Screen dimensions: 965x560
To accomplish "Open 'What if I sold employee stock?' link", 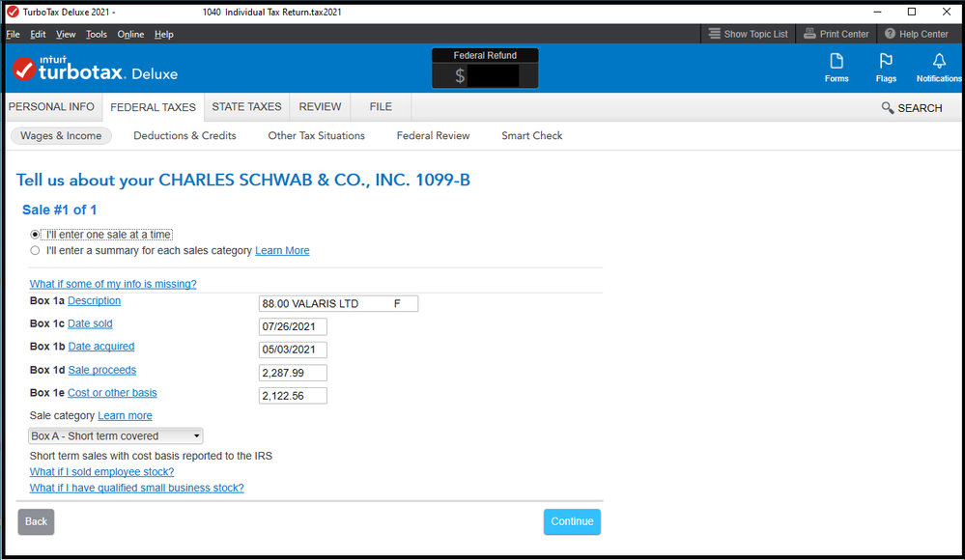I will [x=102, y=472].
